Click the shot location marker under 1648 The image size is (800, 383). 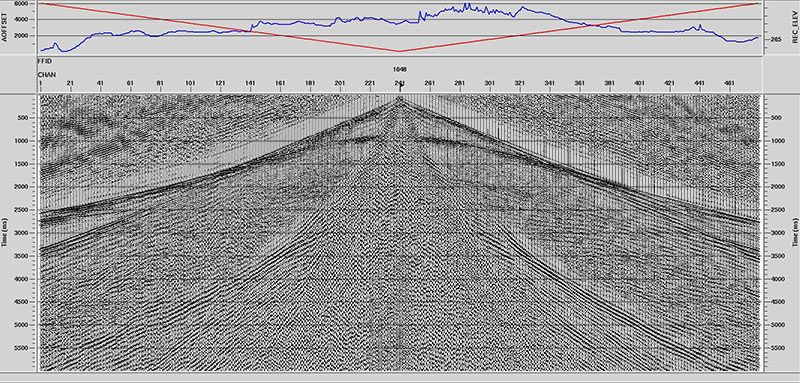[400, 86]
